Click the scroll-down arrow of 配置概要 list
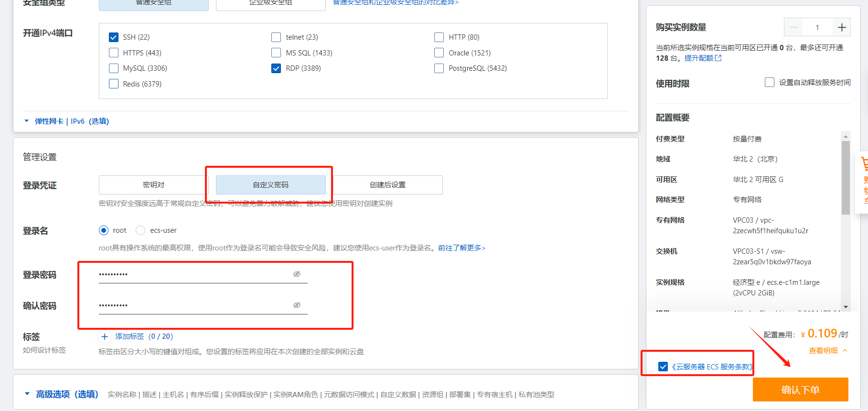The width and height of the screenshot is (868, 411). pos(846,307)
